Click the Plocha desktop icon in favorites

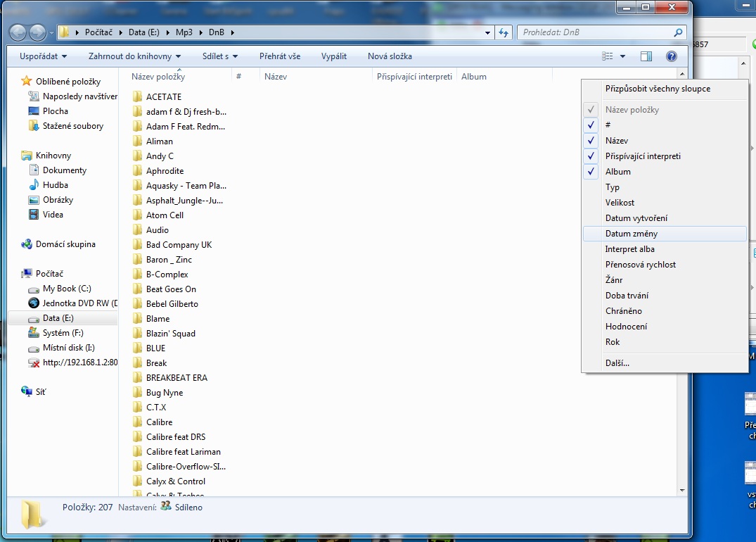(34, 111)
